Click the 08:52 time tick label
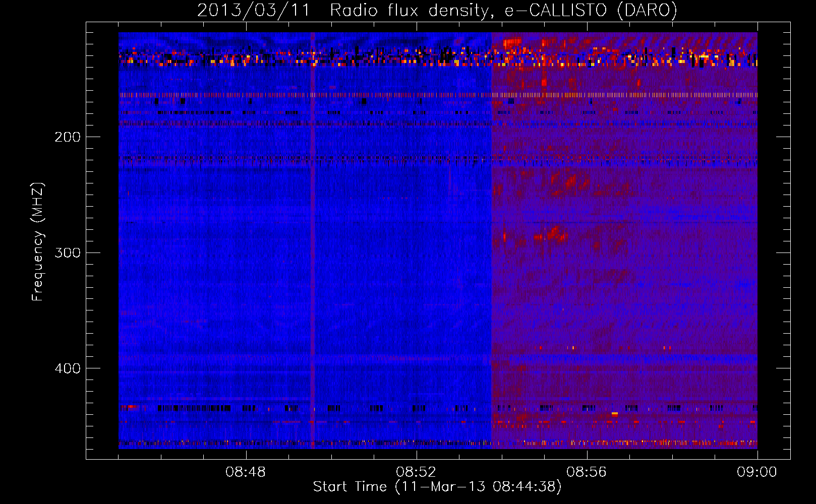Viewport: 816px width, 504px height. (416, 472)
